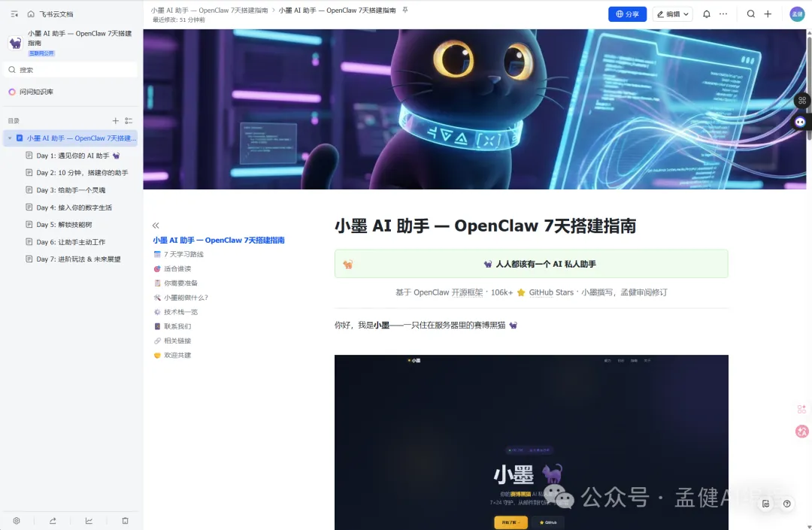Click the notification bell icon
Screen dimensions: 812x530
click(706, 14)
